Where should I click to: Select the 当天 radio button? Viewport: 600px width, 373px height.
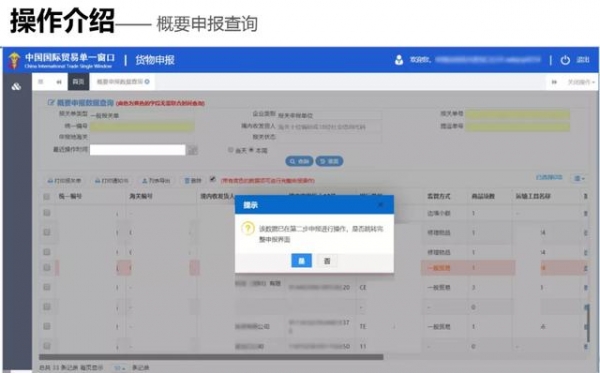pos(230,150)
